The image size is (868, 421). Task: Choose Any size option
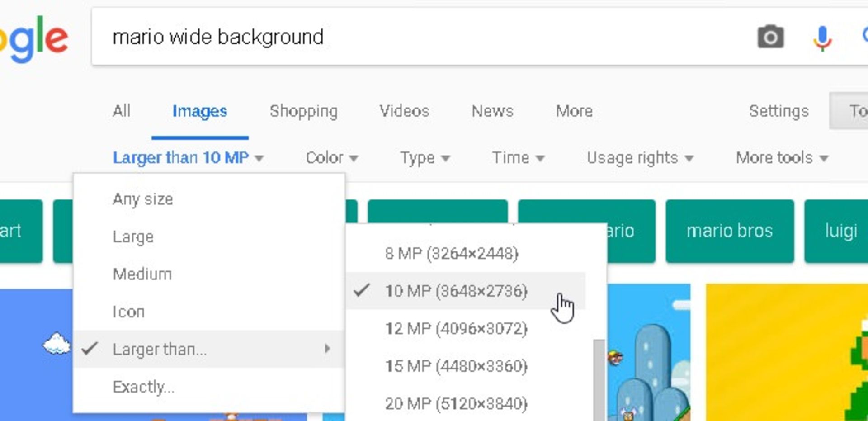click(x=209, y=199)
